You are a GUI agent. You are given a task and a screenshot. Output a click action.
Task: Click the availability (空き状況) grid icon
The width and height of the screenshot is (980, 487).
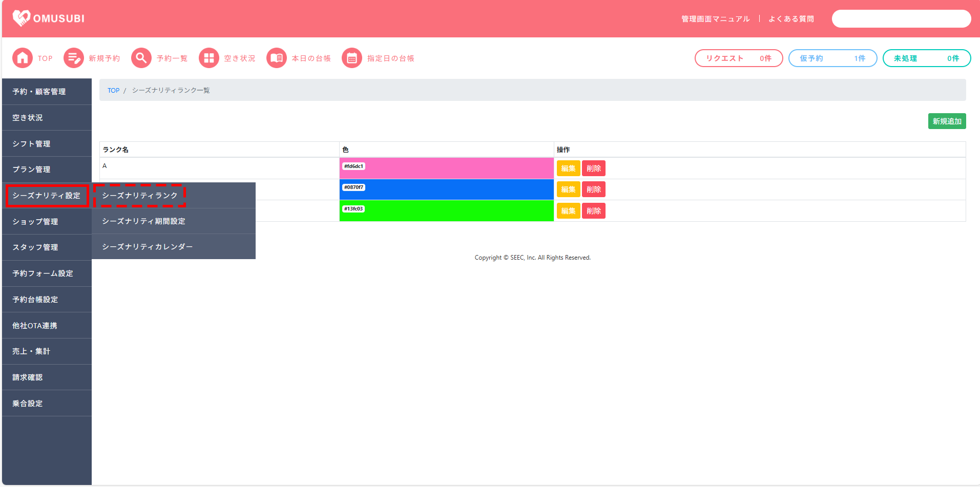209,58
